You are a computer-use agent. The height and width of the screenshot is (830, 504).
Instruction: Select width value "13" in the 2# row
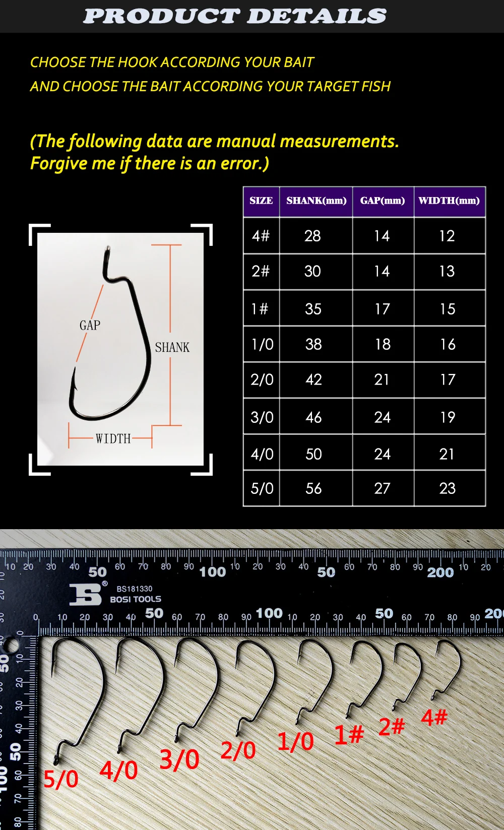[447, 271]
